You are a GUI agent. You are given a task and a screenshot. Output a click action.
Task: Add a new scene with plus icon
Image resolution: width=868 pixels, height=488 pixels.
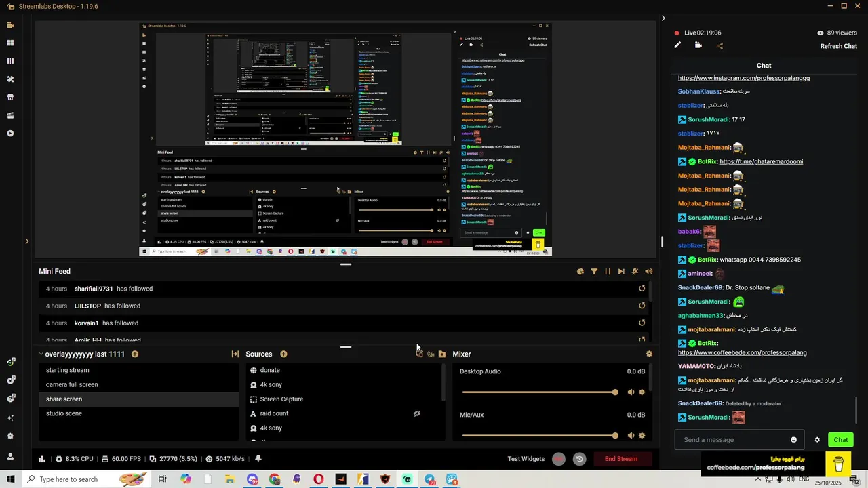click(135, 354)
